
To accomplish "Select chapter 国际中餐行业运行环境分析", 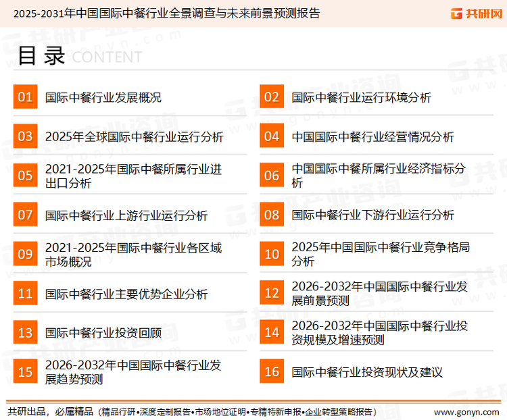I will pos(361,97).
